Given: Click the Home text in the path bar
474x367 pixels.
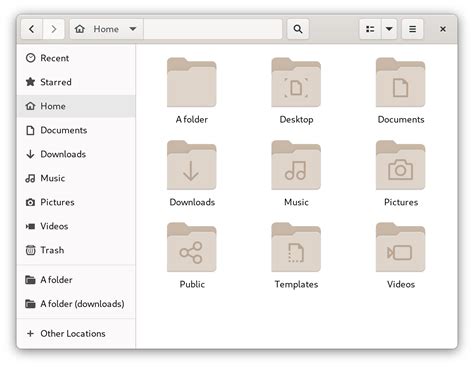Looking at the screenshot, I should [106, 29].
